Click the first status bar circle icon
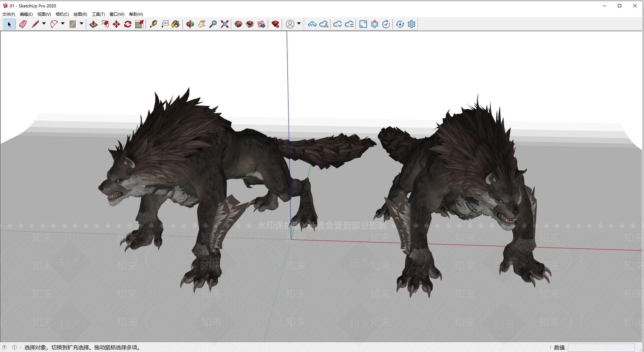Viewport: 644px width, 352px height. 4,347
